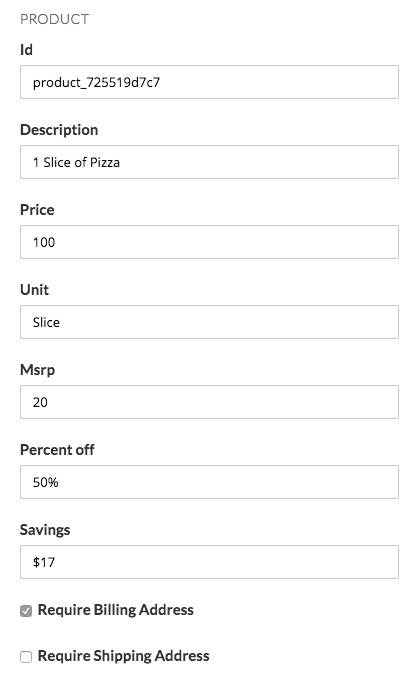Click the 'Require Billing Address' label text
Image resolution: width=410 pixels, height=675 pixels.
(x=116, y=610)
